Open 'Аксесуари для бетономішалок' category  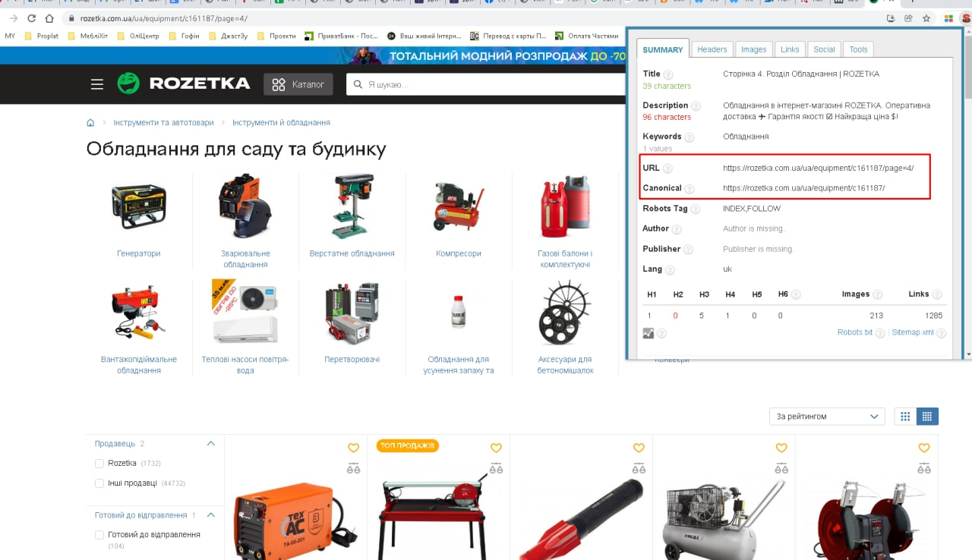(565, 364)
